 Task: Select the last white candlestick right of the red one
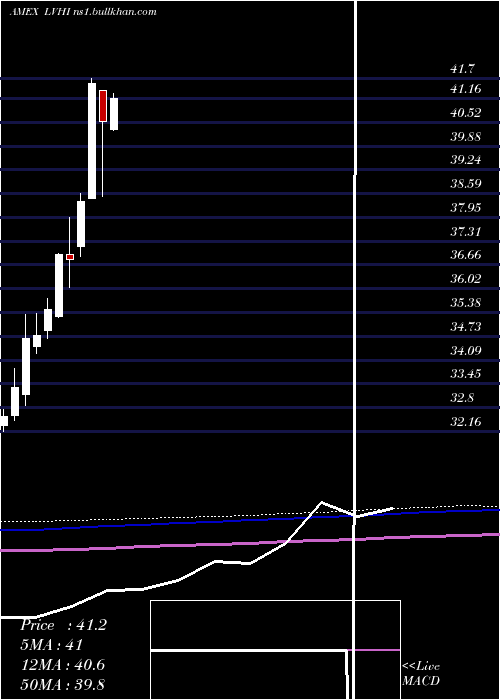point(114,114)
